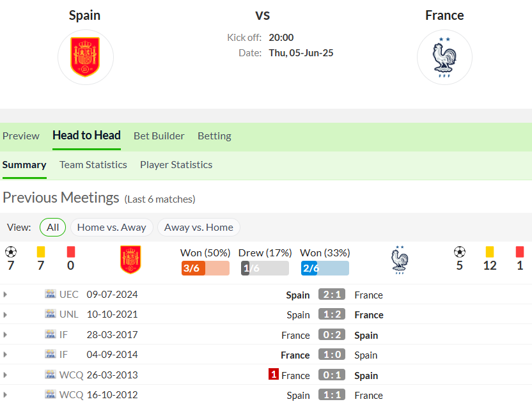Click France's red card icon

[520, 252]
